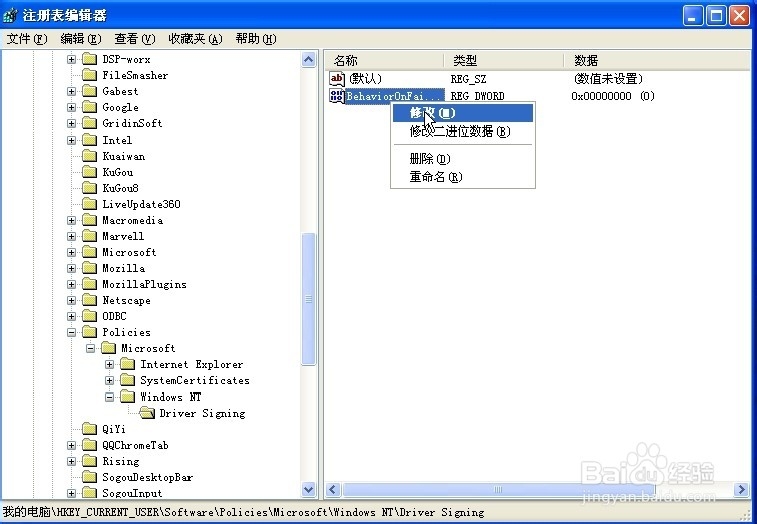Expand the Internet Explorer tree node

[110, 364]
